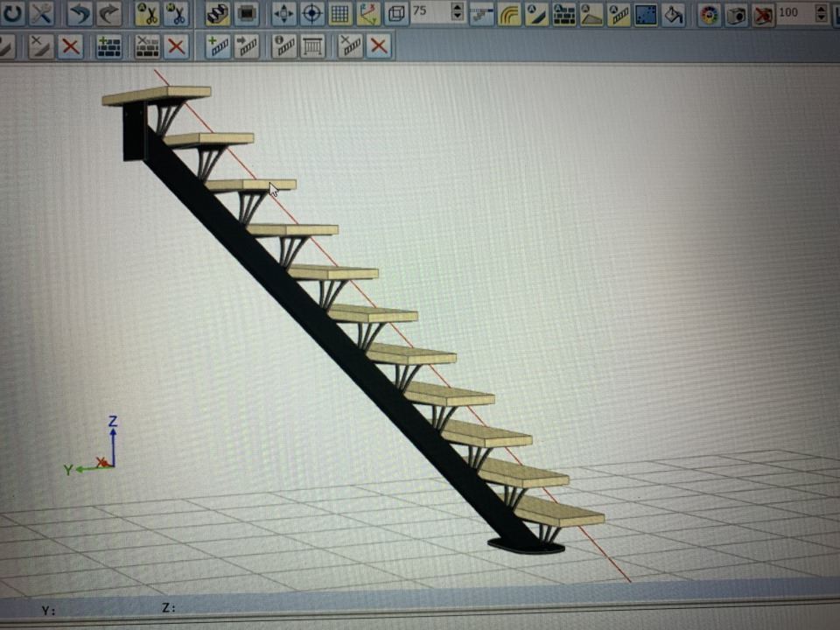Viewport: 840px width, 630px height.
Task: Click the input field showing 75
Action: point(430,11)
